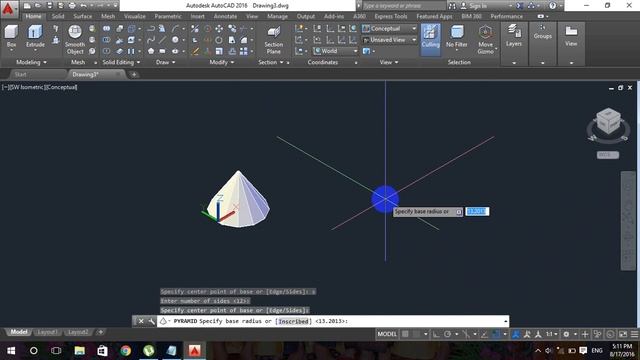Click the Inscribed option in command line
The width and height of the screenshot is (640, 360).
click(x=293, y=321)
